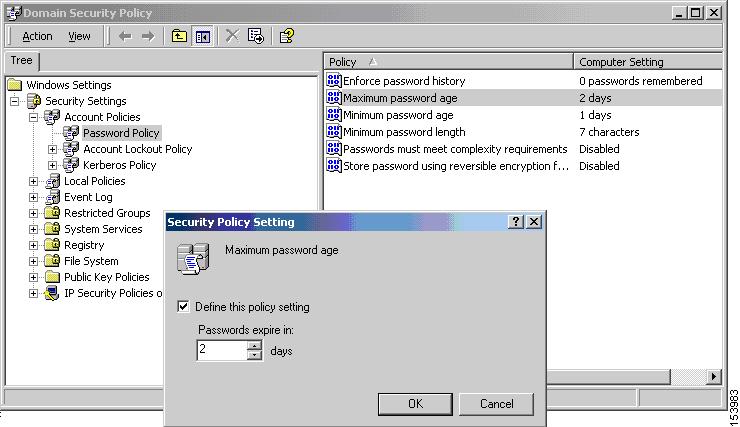Click the dialog's question mark help button

tap(516, 221)
